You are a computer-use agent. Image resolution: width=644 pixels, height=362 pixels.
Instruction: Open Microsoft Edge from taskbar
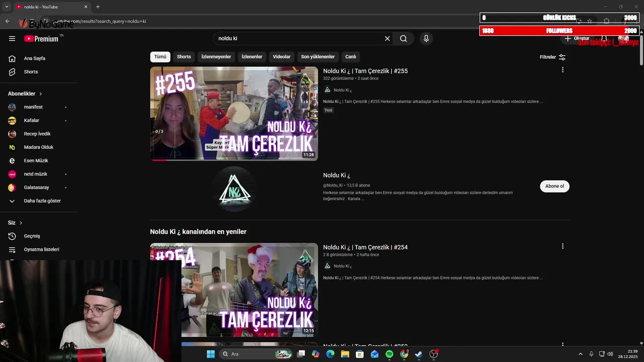click(330, 354)
